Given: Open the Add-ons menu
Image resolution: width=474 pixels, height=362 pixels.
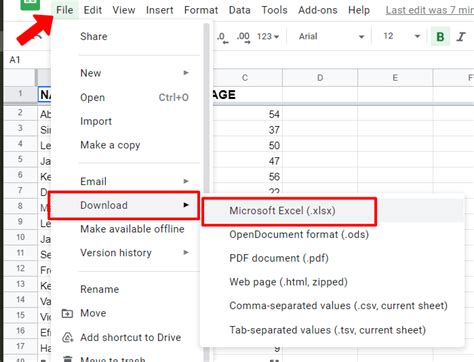Looking at the screenshot, I should pyautogui.click(x=318, y=10).
